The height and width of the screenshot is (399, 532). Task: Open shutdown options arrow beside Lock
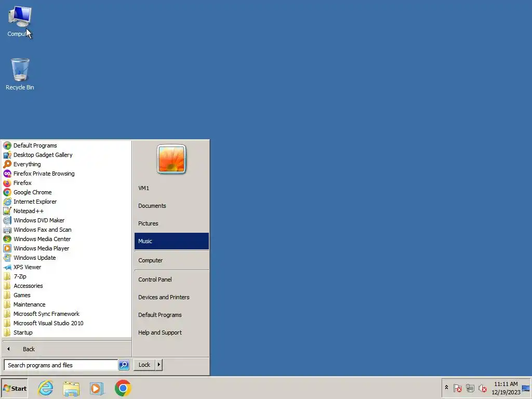tap(159, 365)
